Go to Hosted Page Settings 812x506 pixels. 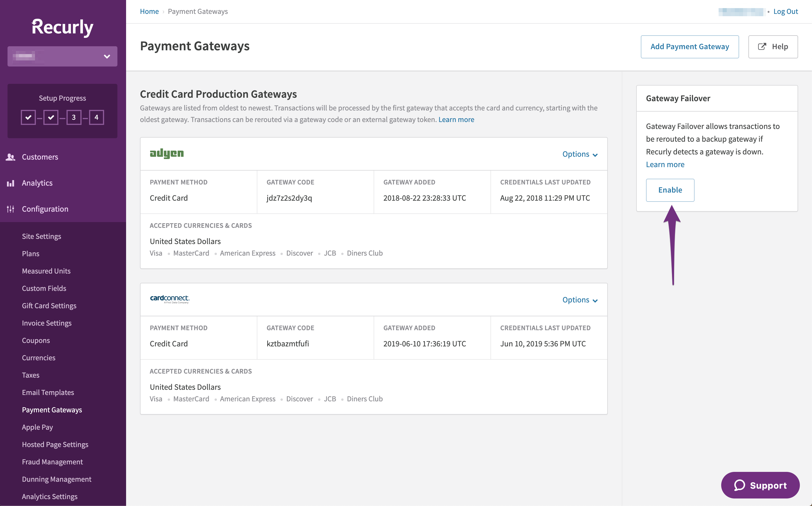pyautogui.click(x=55, y=444)
